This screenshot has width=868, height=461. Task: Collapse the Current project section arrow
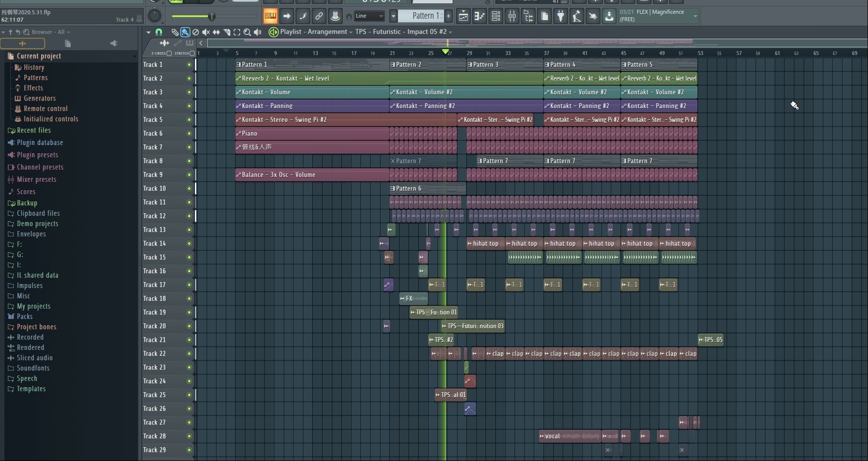(x=134, y=56)
